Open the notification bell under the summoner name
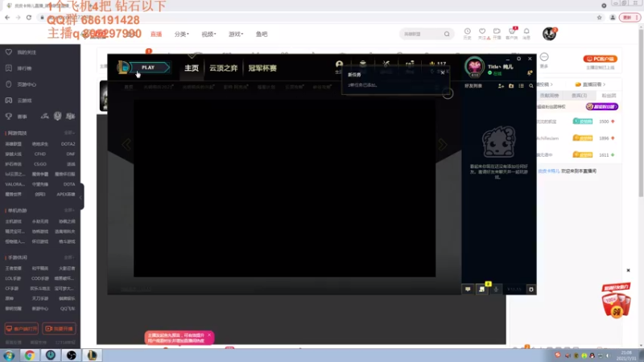 (530, 73)
